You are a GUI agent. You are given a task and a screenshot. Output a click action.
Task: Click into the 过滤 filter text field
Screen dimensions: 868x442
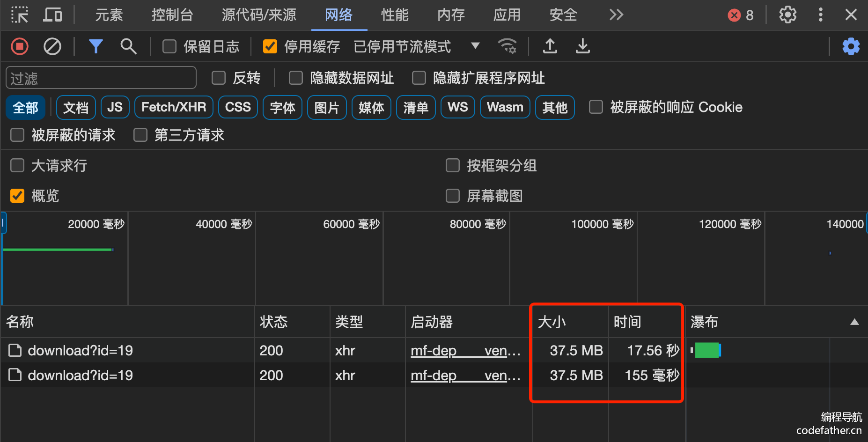(x=101, y=78)
